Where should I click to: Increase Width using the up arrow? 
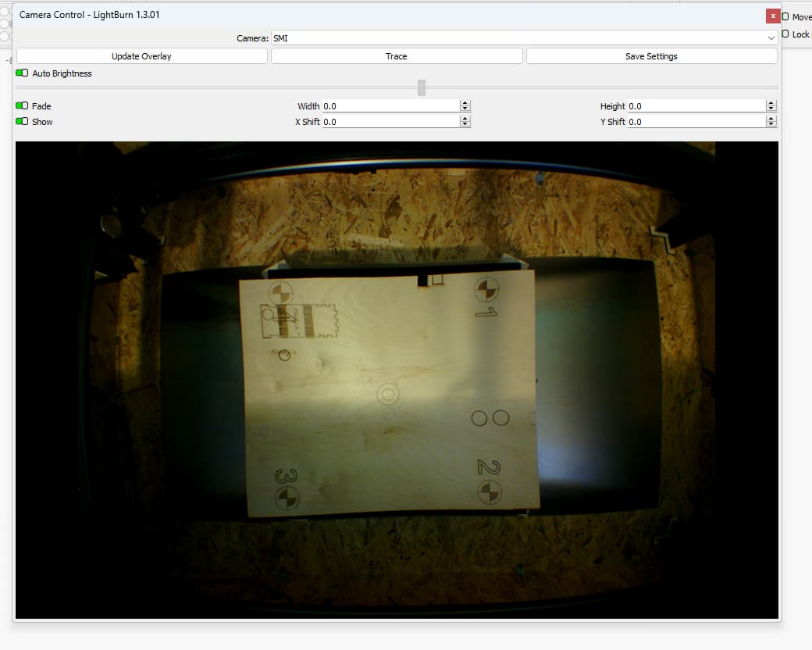pyautogui.click(x=465, y=103)
